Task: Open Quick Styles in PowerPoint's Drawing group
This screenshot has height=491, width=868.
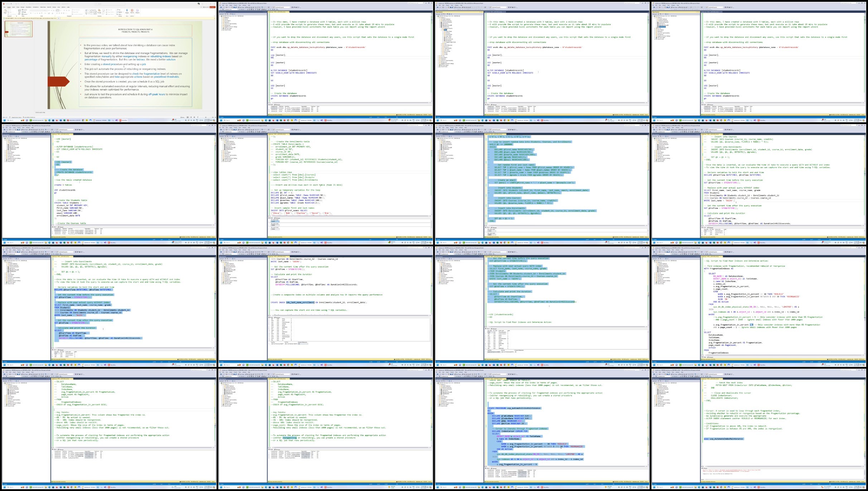Action: coord(103,12)
